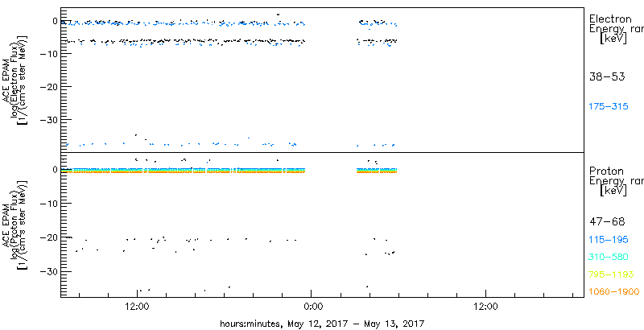This screenshot has width=644, height=330.
Task: Click the -10 tick label on proton plot
Action: 49,203
